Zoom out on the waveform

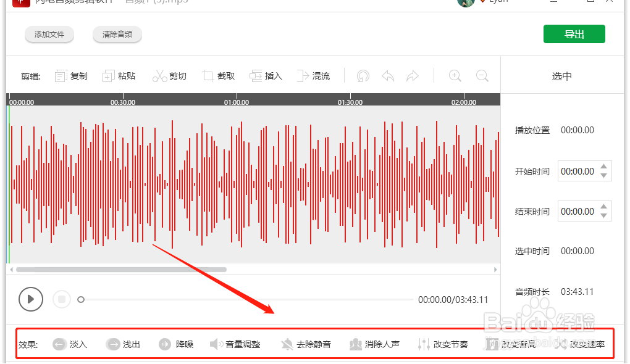pos(482,76)
